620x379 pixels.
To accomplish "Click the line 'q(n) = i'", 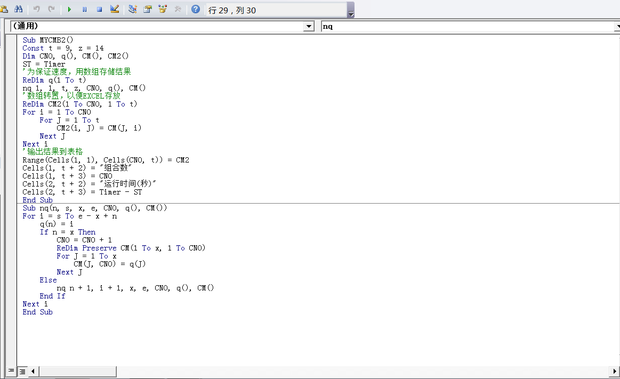I will [57, 224].
